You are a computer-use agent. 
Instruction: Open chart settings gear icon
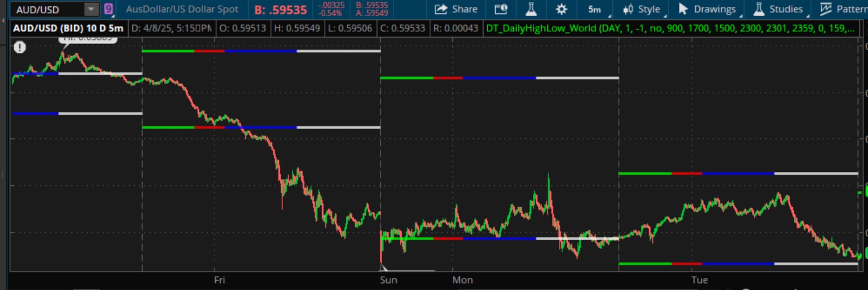coord(561,9)
